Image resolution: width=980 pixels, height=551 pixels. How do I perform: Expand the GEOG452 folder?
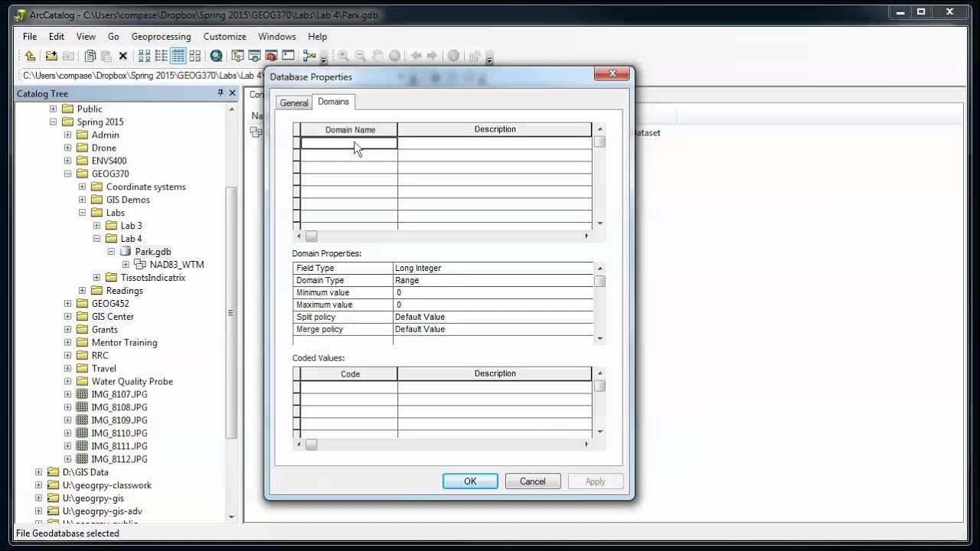click(68, 304)
